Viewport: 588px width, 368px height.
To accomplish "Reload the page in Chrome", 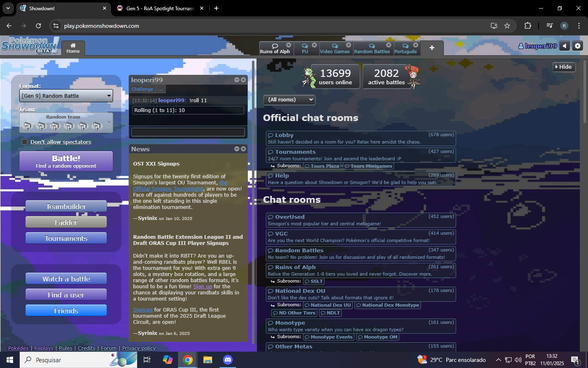I will click(38, 26).
